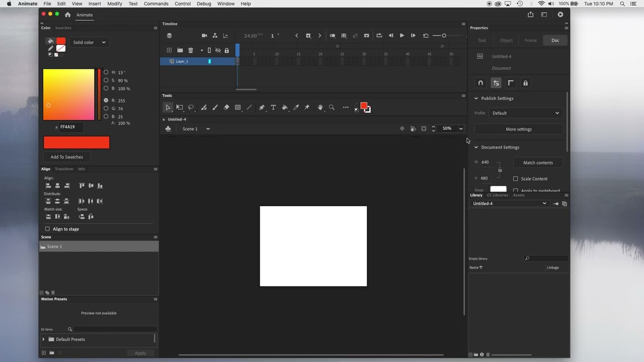Select the Hand tool
This screenshot has width=644, height=362.
[320, 108]
